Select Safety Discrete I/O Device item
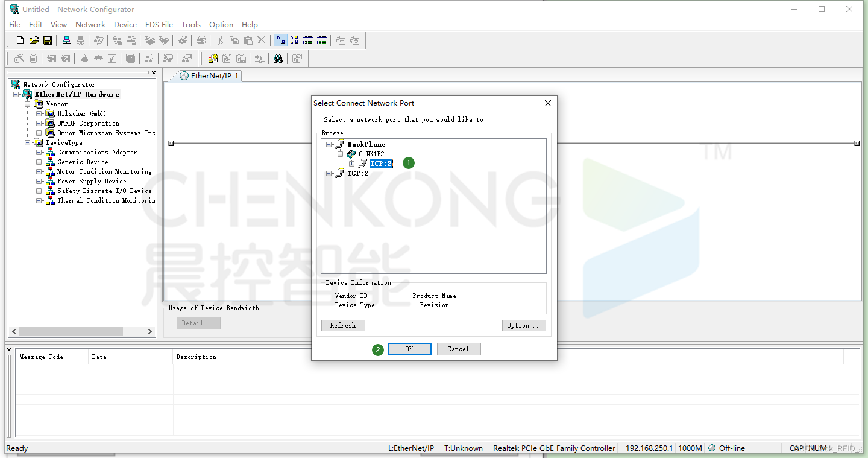Screen dimensions: 868x458 point(104,191)
